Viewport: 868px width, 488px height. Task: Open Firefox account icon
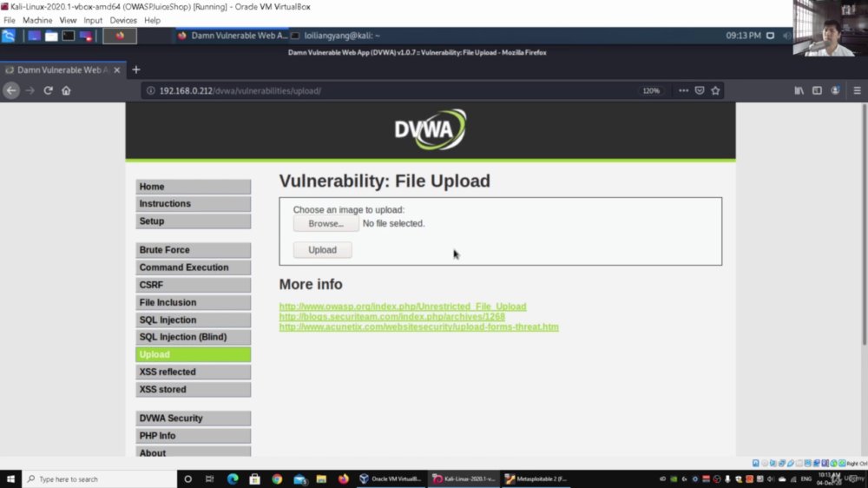[x=835, y=90]
